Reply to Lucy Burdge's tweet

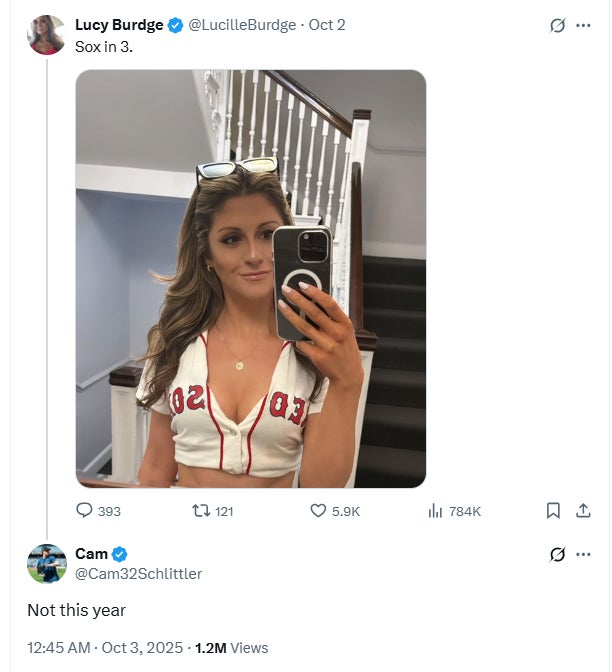[85, 511]
